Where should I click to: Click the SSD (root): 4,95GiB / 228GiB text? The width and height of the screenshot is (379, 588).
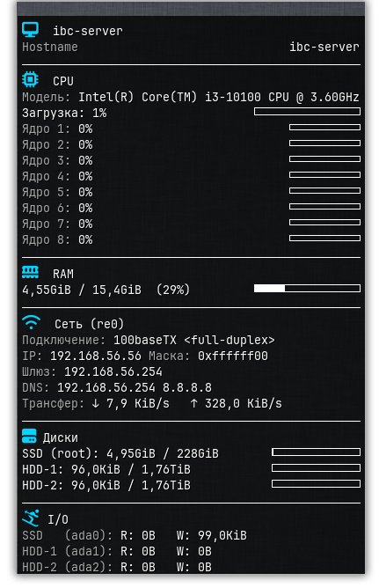(x=120, y=453)
